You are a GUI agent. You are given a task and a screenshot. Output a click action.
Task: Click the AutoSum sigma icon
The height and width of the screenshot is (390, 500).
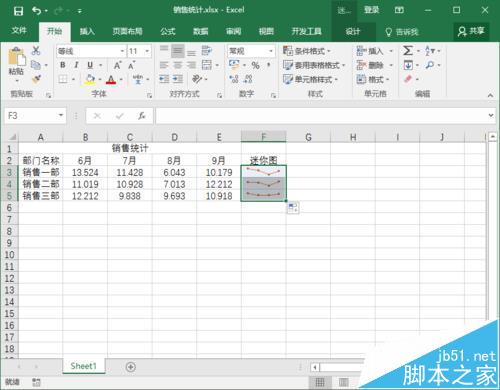pos(408,51)
